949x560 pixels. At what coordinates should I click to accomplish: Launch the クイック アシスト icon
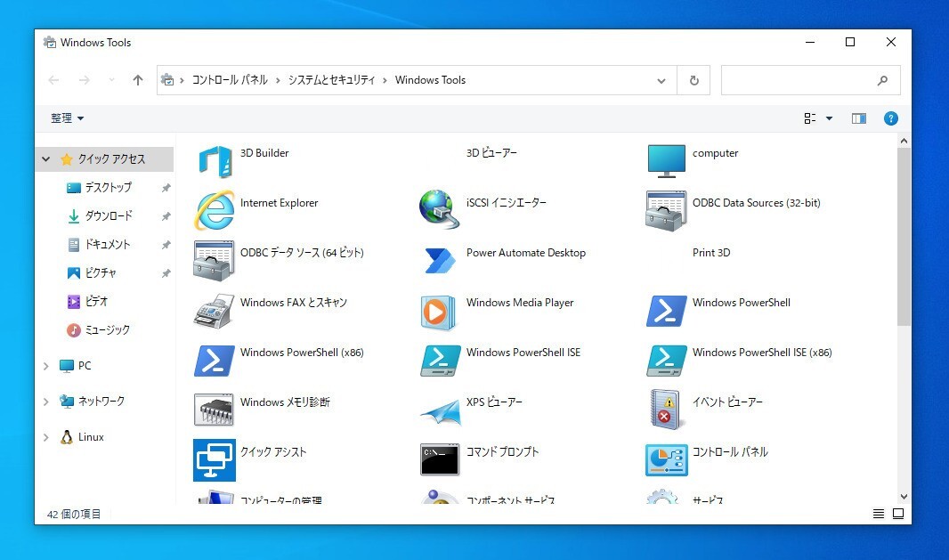pyautogui.click(x=215, y=459)
